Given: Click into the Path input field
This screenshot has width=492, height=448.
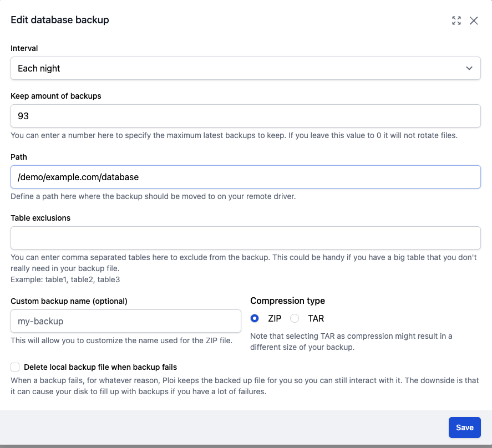Looking at the screenshot, I should tap(245, 177).
